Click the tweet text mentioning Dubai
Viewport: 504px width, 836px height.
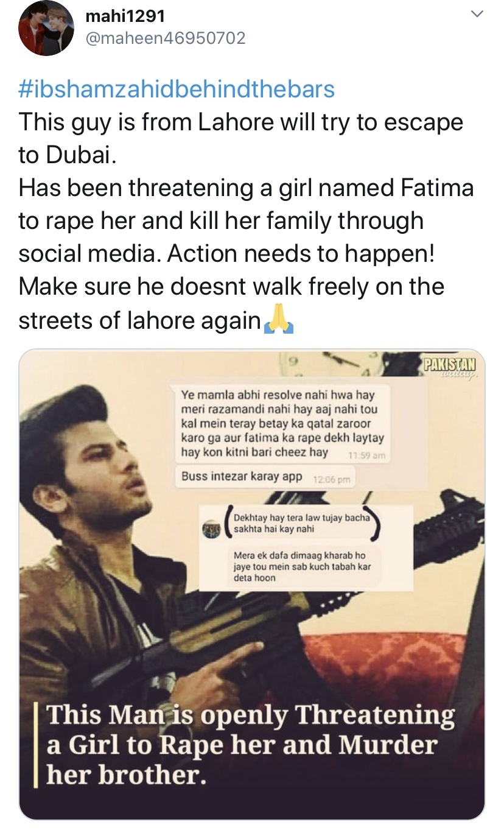(241, 137)
